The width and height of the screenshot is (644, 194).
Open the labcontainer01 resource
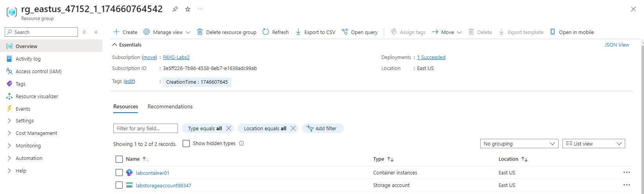coord(152,173)
